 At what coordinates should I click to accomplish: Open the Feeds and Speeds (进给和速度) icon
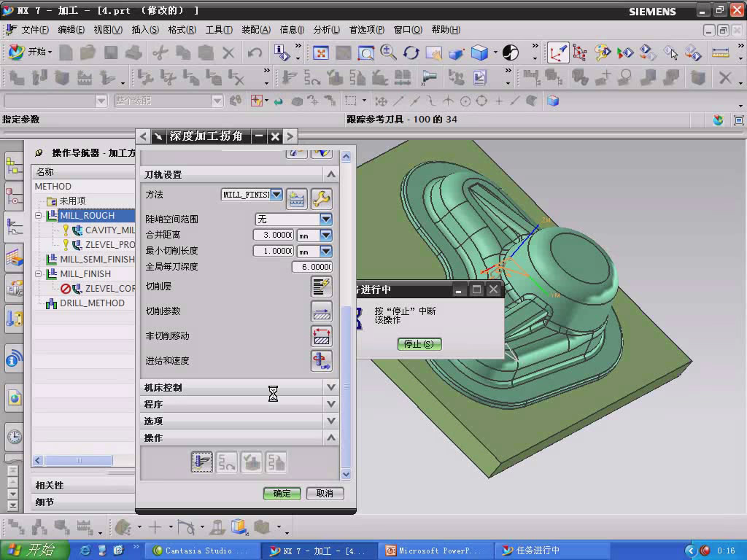pyautogui.click(x=322, y=361)
